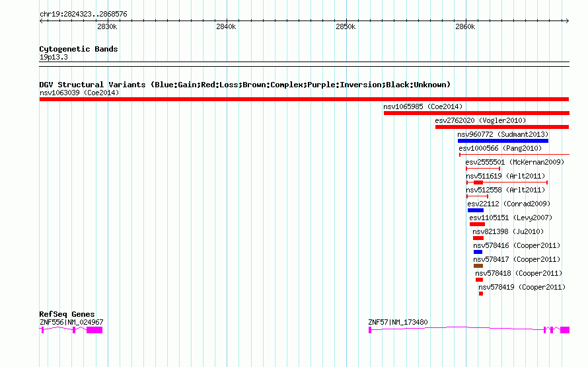Click the nsv821398 (Ju2010) red bar

click(478, 238)
